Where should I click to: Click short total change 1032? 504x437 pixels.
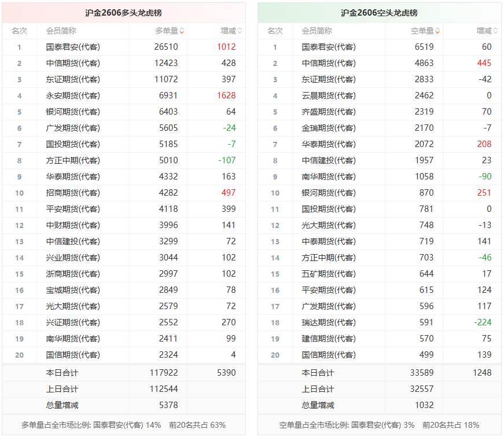point(424,405)
